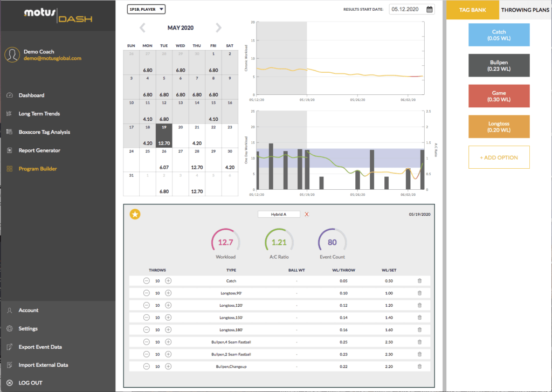Open the Account page
The image size is (552, 392).
point(29,310)
